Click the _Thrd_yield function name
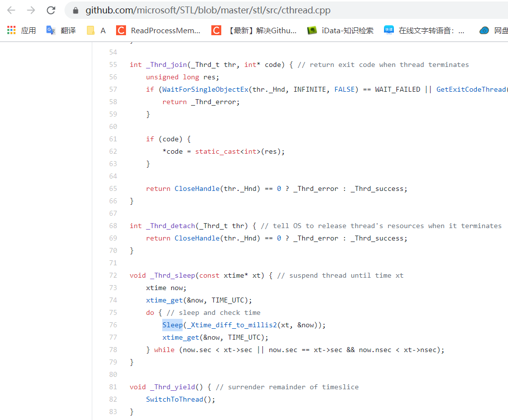 coord(173,387)
